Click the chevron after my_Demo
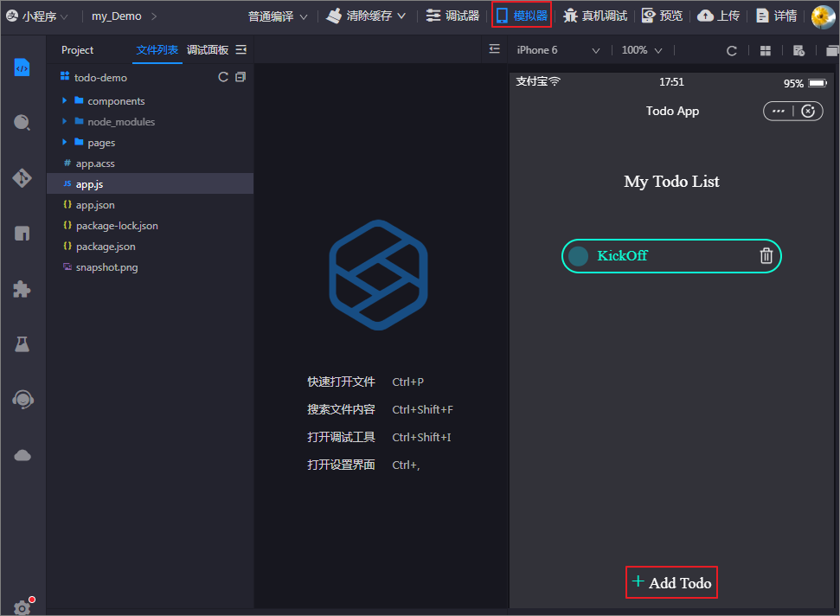 (x=154, y=16)
